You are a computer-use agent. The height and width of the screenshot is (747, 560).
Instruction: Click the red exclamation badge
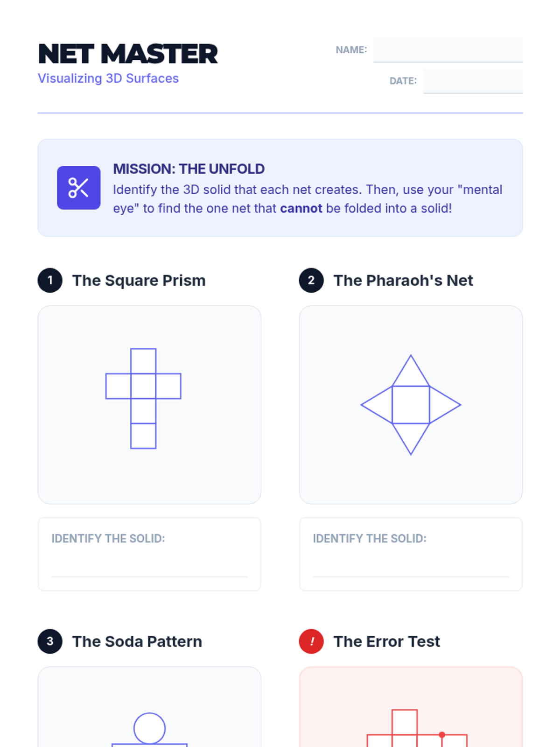click(x=311, y=641)
